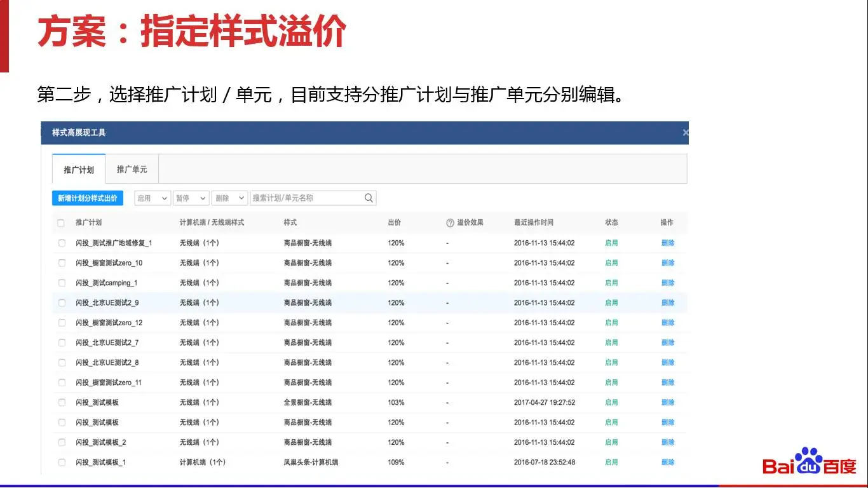
Task: Select checkbox for 闪投_北京UE测试2_9 row
Action: pos(62,303)
